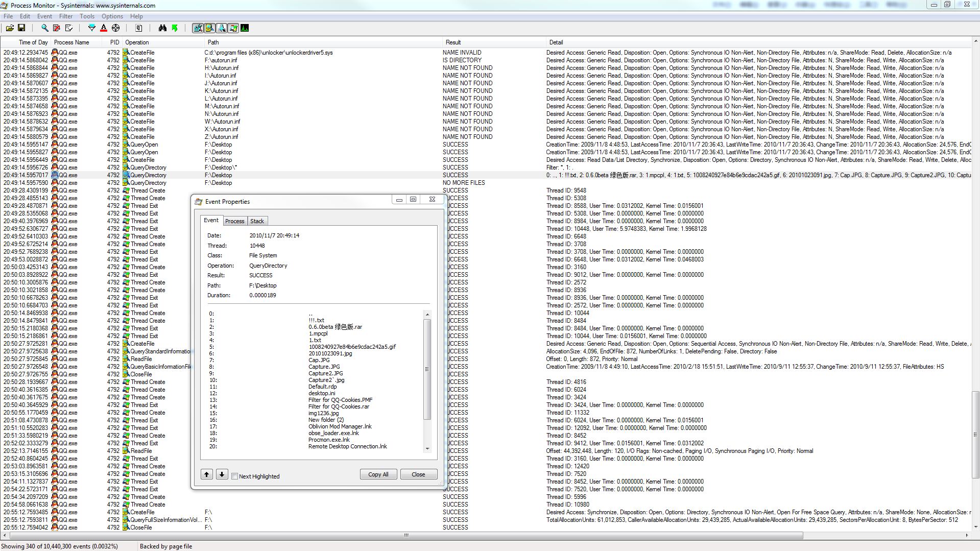Go to previous event with up arrow button
Image resolution: width=980 pixels, height=551 pixels.
point(207,474)
